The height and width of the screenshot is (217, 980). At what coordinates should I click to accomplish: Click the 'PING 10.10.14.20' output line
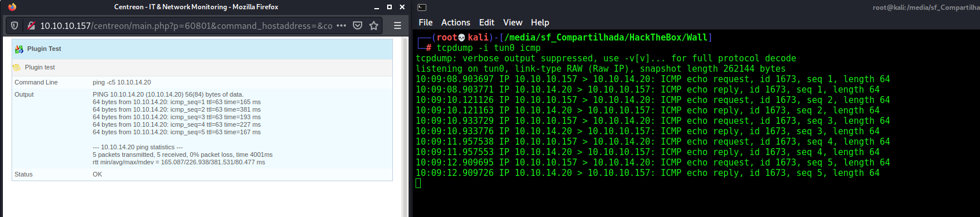pyautogui.click(x=168, y=94)
